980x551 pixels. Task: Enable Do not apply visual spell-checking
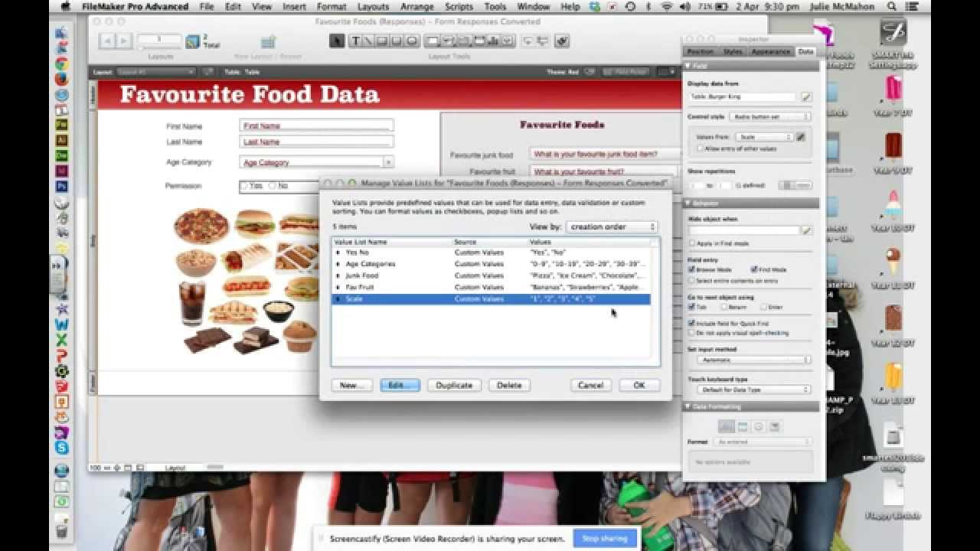[692, 333]
